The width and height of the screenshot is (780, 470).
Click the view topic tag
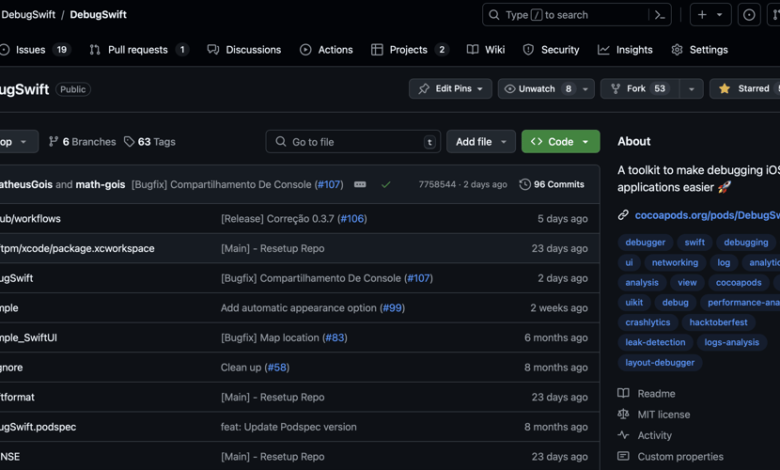coord(687,283)
